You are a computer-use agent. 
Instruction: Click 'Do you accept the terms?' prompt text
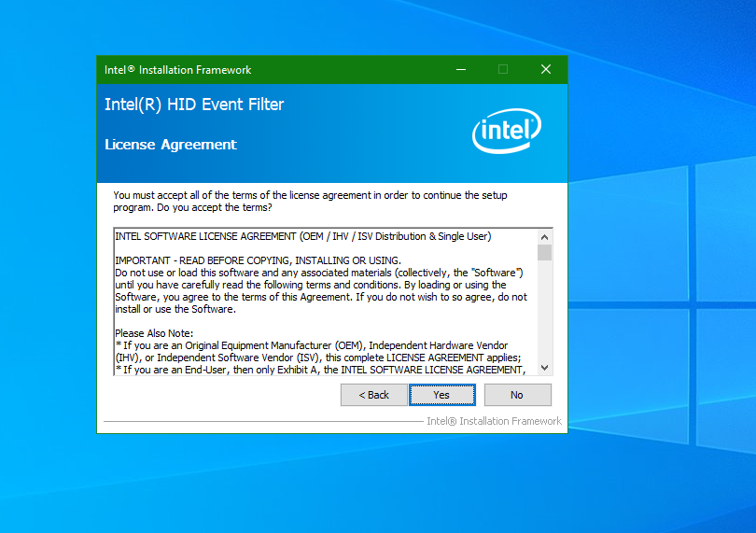pyautogui.click(x=215, y=207)
